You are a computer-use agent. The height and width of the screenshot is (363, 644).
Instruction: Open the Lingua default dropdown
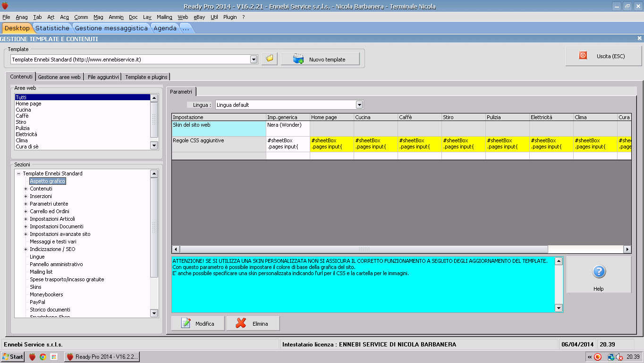pos(359,104)
